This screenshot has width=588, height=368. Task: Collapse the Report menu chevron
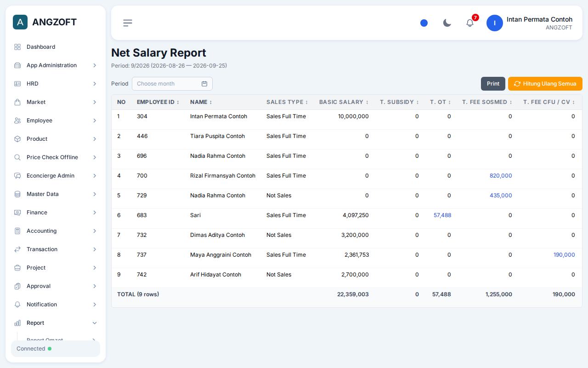95,323
